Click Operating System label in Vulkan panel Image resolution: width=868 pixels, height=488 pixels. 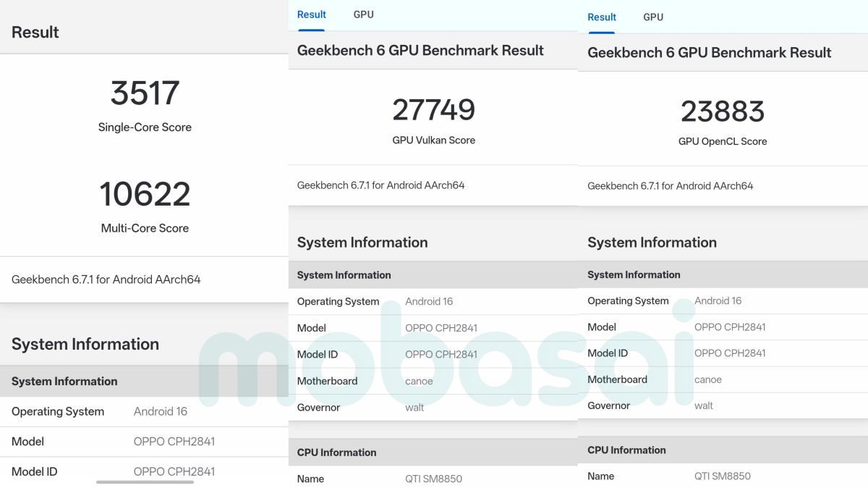tap(338, 302)
